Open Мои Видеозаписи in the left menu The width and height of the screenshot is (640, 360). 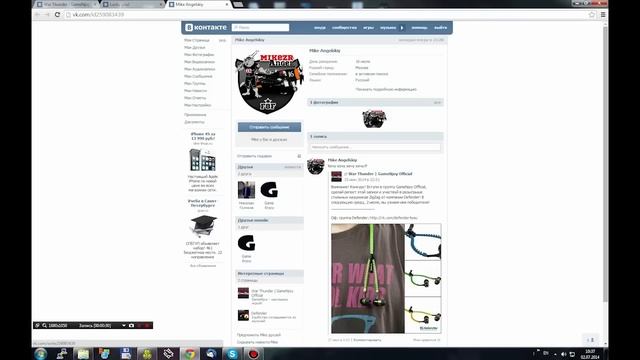[199, 62]
